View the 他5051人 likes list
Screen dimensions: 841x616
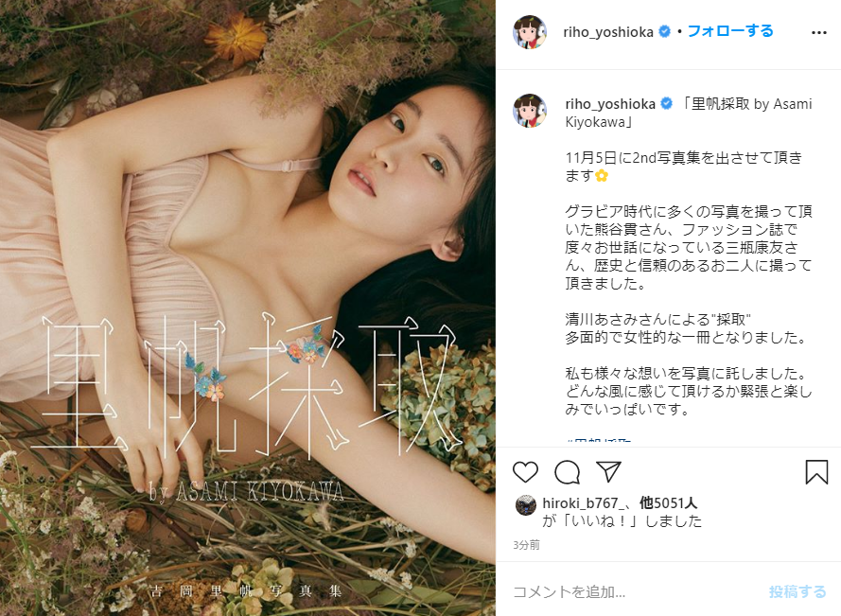click(668, 503)
